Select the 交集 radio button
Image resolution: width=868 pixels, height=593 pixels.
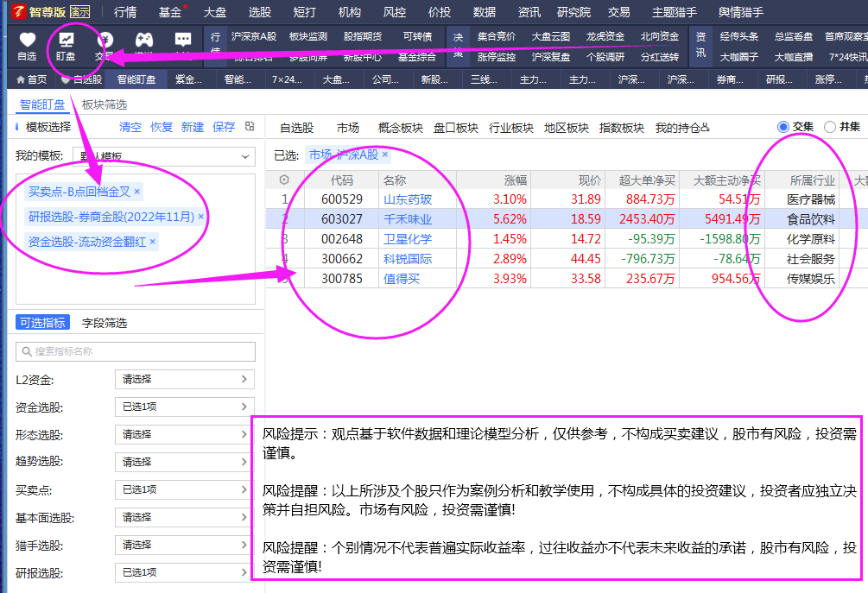782,127
